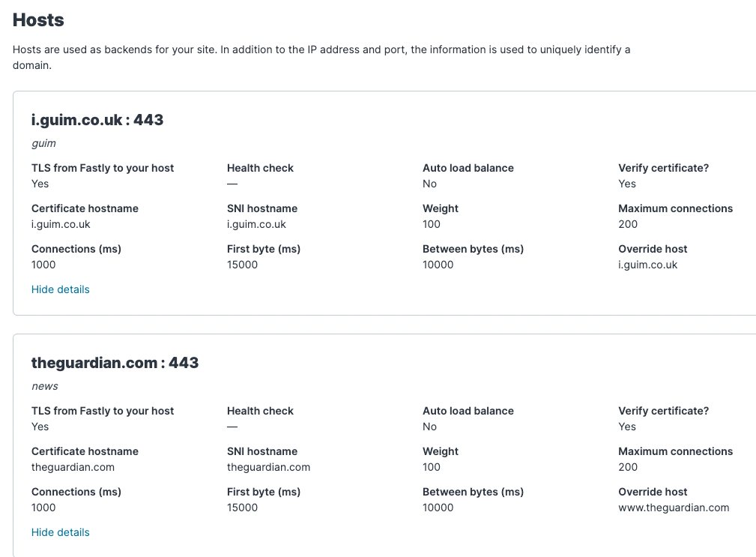Click Between bytes value in news card
Viewport: 756px width, 557px height.
coord(438,508)
